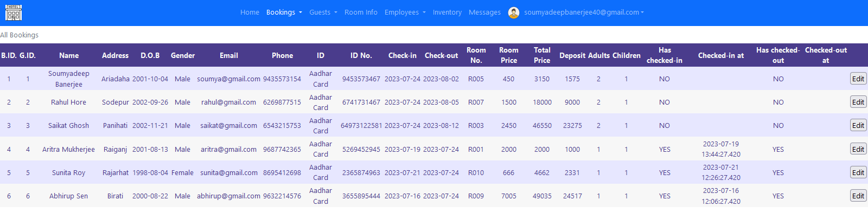
Task: Expand the Guests dropdown menu
Action: (x=323, y=12)
